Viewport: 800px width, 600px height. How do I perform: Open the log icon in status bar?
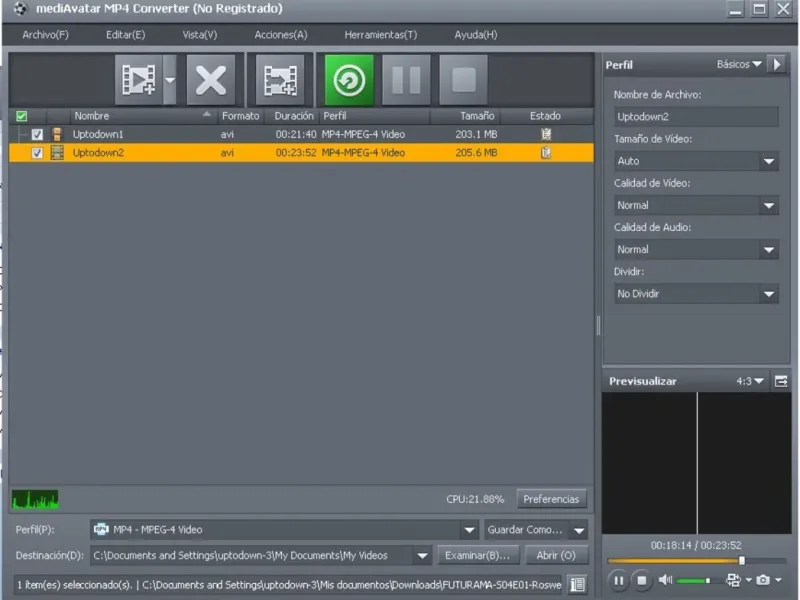(x=577, y=584)
